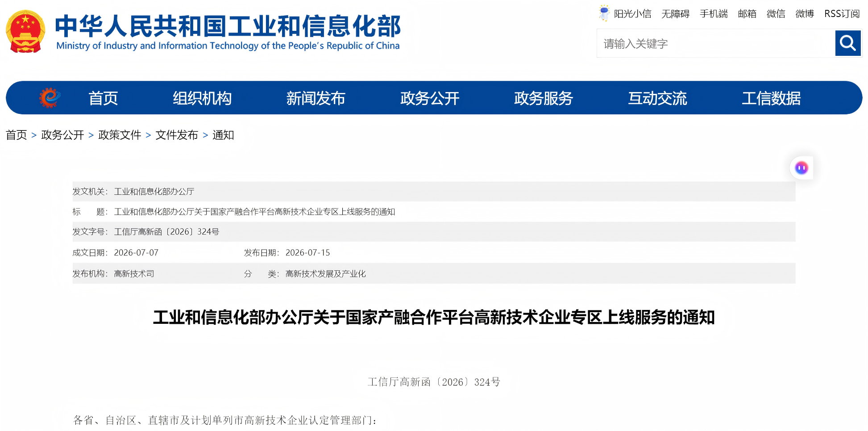
Task: Open the 新闻发布 navigation menu
Action: [x=316, y=98]
